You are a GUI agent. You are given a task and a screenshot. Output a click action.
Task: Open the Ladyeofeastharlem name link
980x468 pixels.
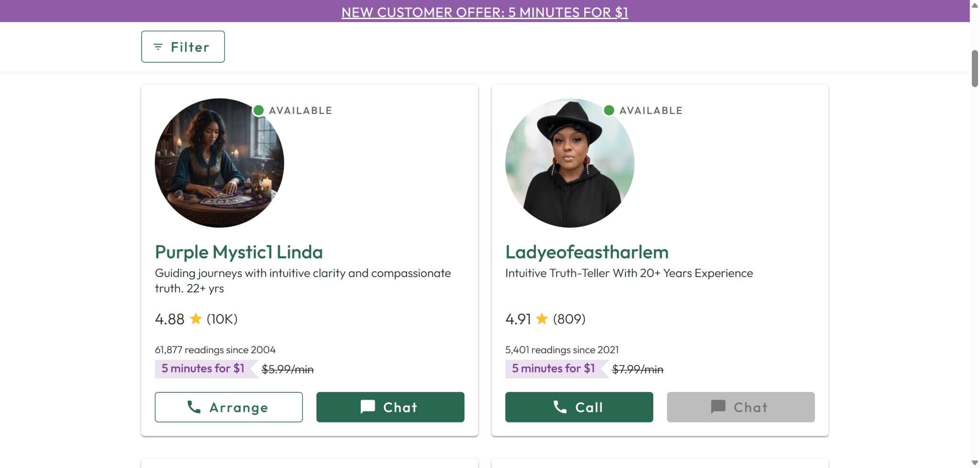587,252
